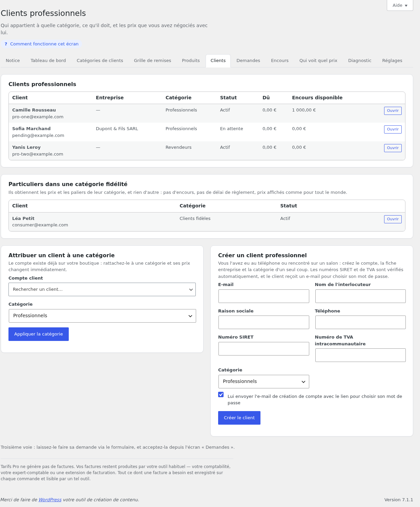Click the email pro-one@example.com
Image resolution: width=420 pixels, height=507 pixels.
(38, 117)
